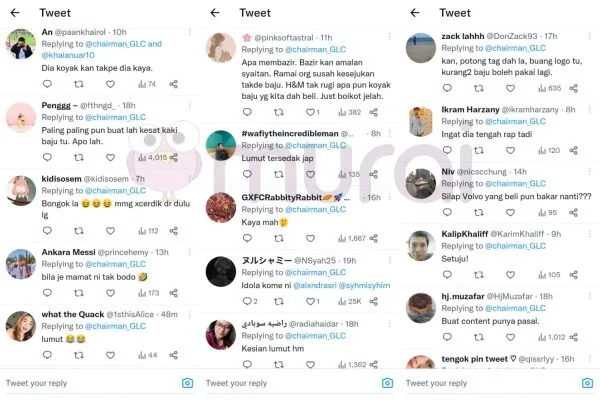
Task: Open more options on Ankara Messi's reply
Action: (189, 252)
